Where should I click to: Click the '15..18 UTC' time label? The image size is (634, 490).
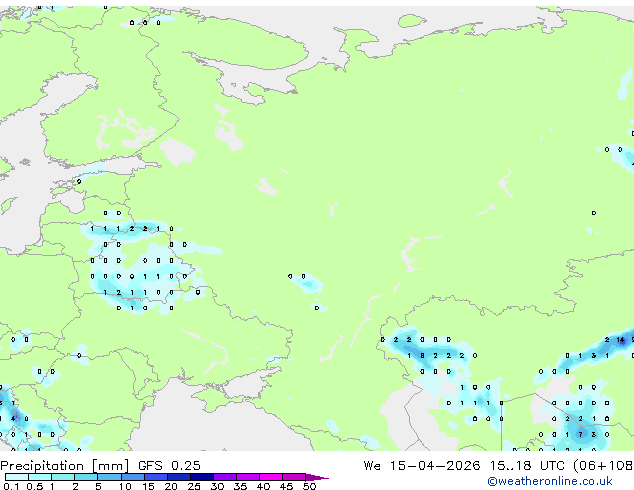[527, 466]
